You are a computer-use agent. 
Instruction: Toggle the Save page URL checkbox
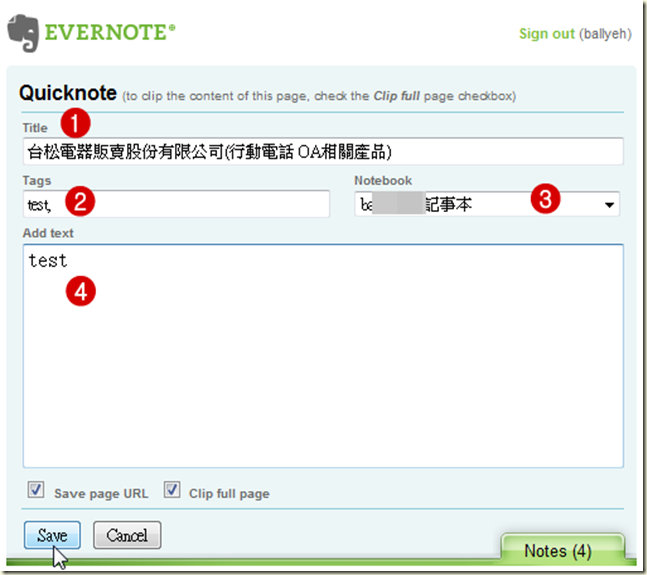(36, 490)
